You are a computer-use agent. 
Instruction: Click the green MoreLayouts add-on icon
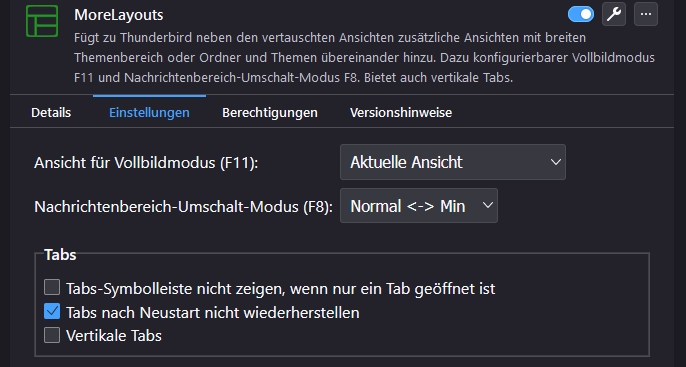click(x=42, y=21)
